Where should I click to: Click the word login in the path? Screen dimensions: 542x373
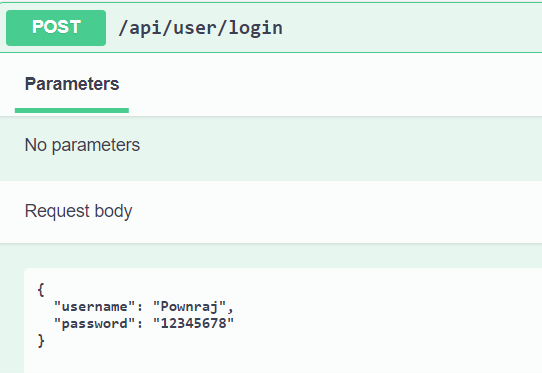[x=255, y=28]
